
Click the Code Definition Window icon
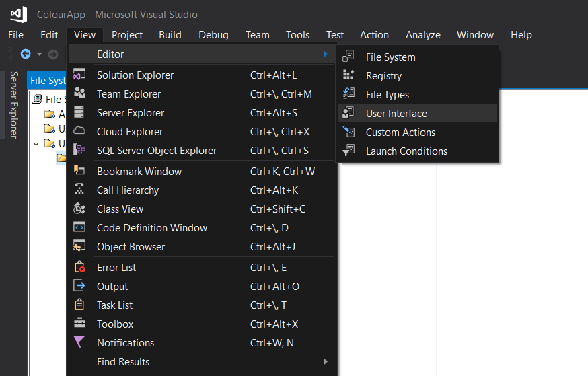[x=79, y=227]
